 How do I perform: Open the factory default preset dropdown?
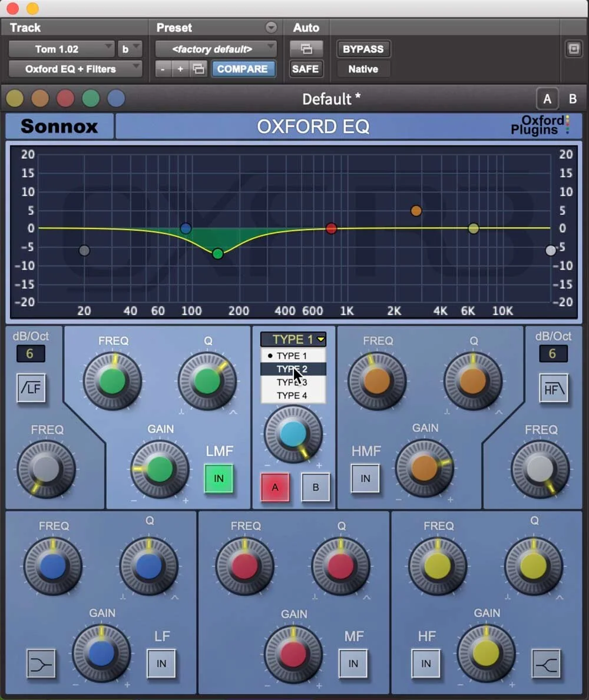[x=216, y=49]
